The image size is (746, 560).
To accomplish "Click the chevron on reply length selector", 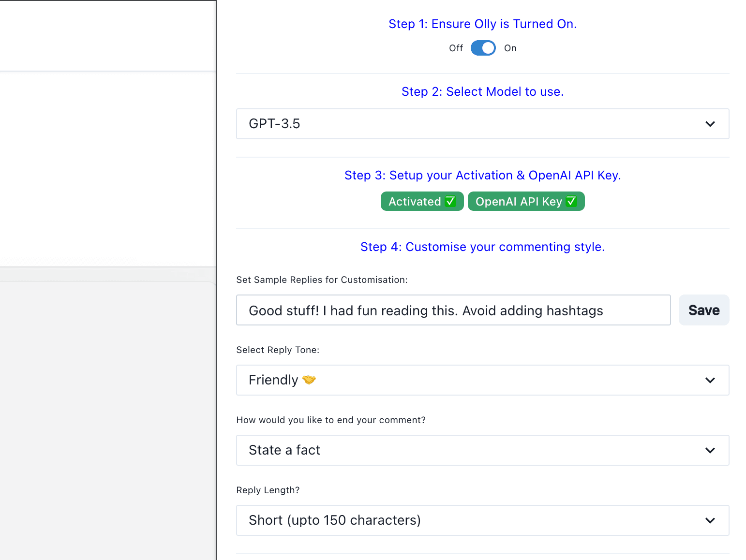I will (x=710, y=520).
